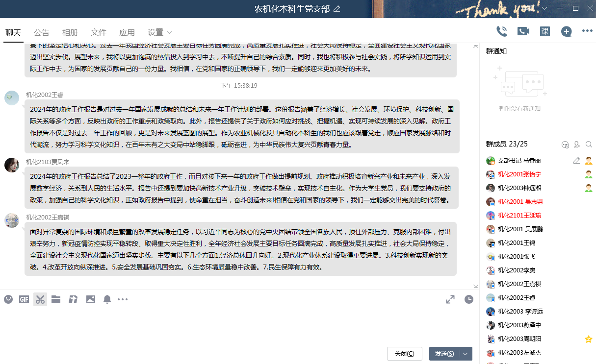
Task: Send a file using the folder icon
Action: (56, 299)
